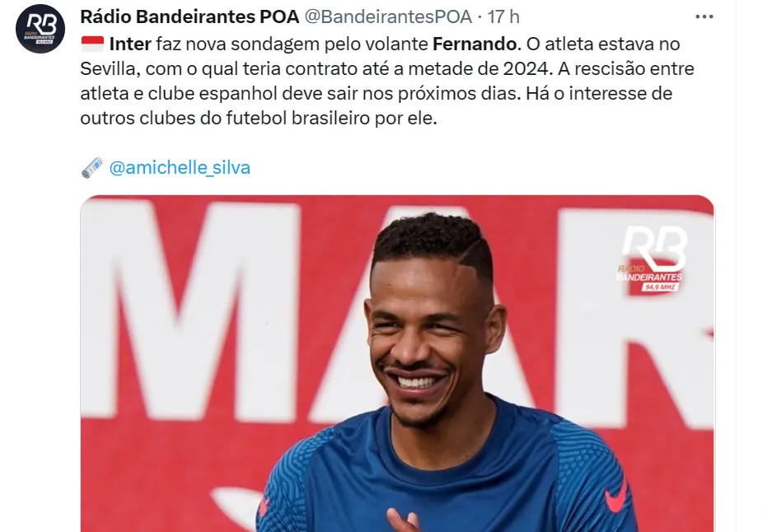This screenshot has height=532, width=767.
Task: Click the red and white flag emoji
Action: 92,44
